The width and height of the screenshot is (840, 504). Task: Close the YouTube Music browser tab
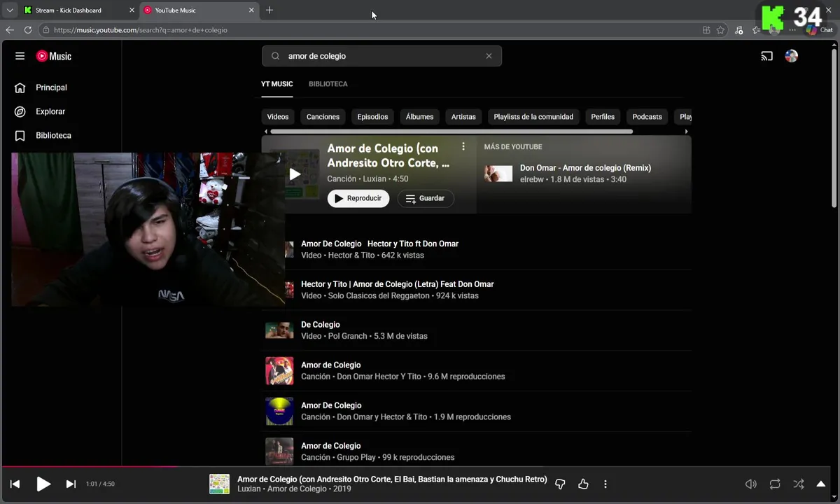[251, 10]
